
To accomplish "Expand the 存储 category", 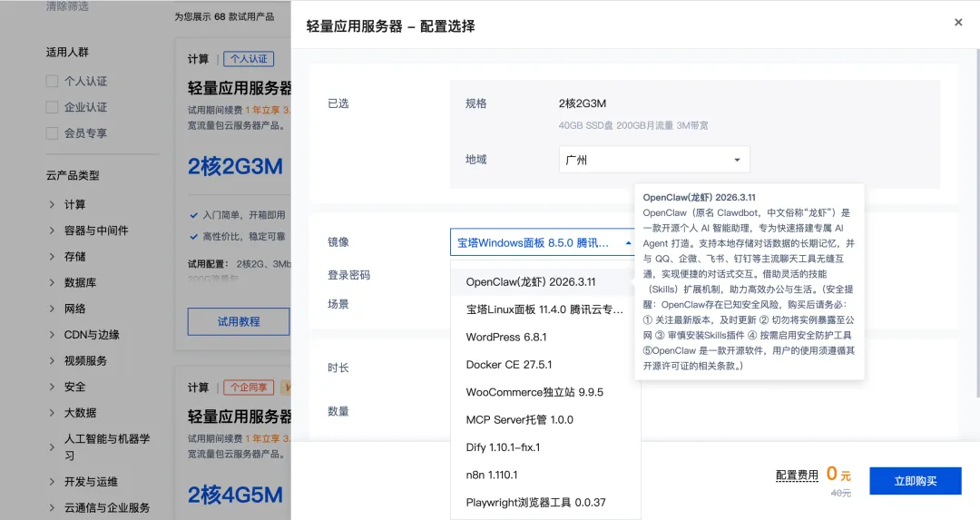I will tap(53, 256).
